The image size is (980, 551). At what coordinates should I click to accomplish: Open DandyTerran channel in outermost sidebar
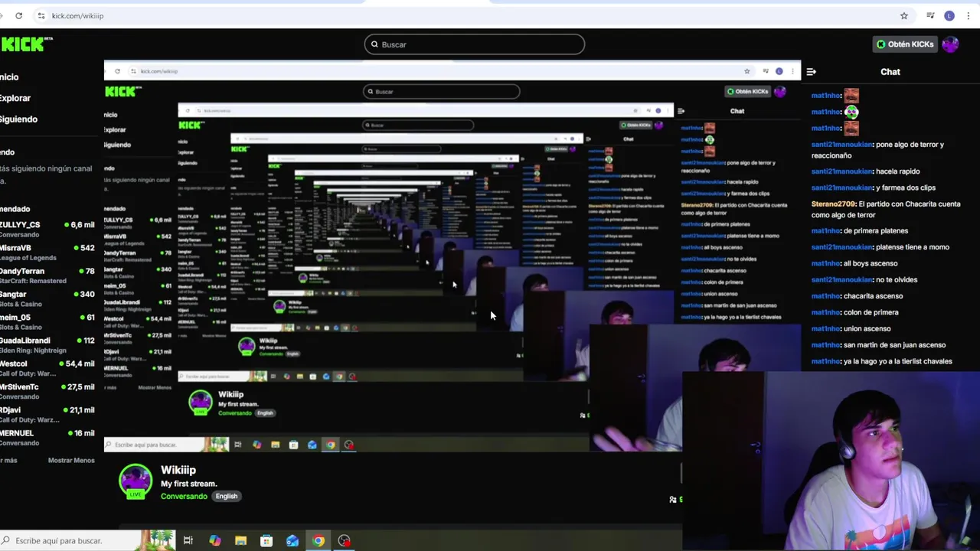(x=47, y=275)
